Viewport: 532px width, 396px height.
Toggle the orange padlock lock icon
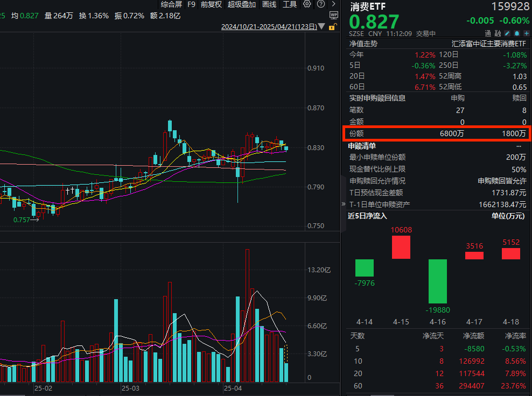[x=332, y=27]
